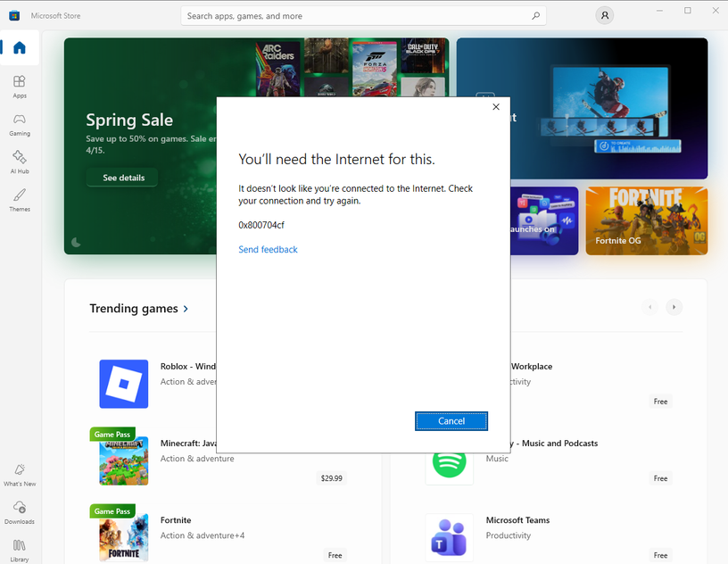The width and height of the screenshot is (728, 564).
Task: Click Free button for Fortnite
Action: coord(335,555)
